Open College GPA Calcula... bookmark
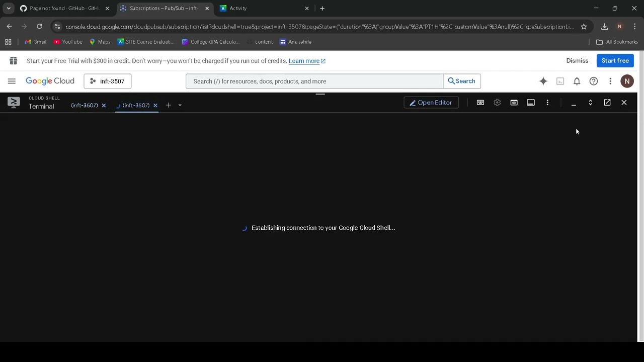 [x=211, y=42]
